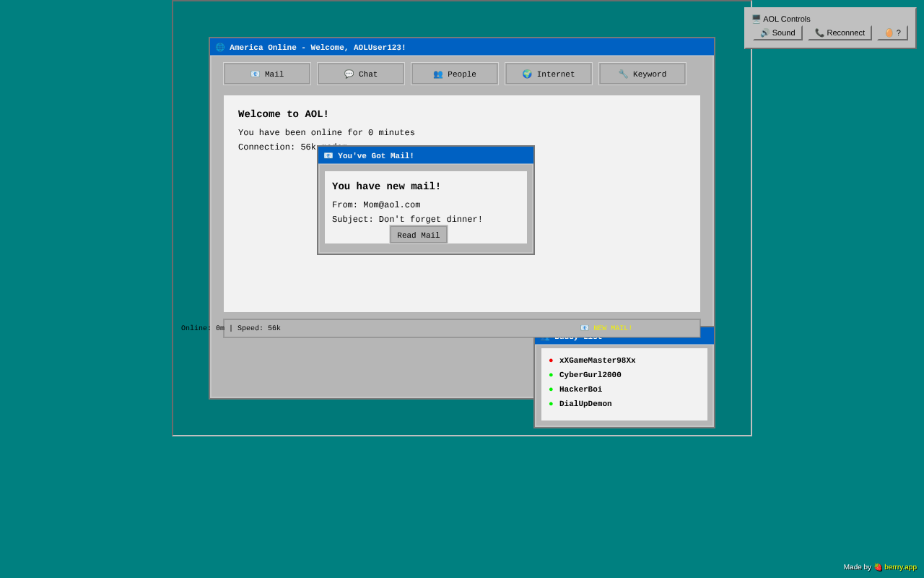Click the sound icon in AOL Controls
924x578 pixels.
tap(766, 33)
